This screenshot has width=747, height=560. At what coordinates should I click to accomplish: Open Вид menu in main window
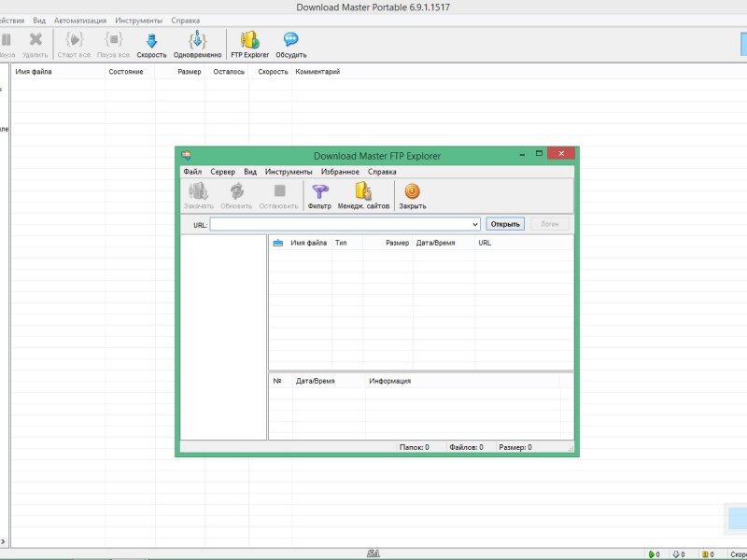click(39, 21)
